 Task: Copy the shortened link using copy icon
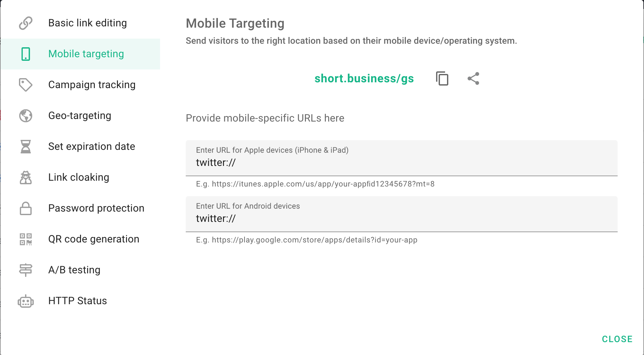pos(442,78)
